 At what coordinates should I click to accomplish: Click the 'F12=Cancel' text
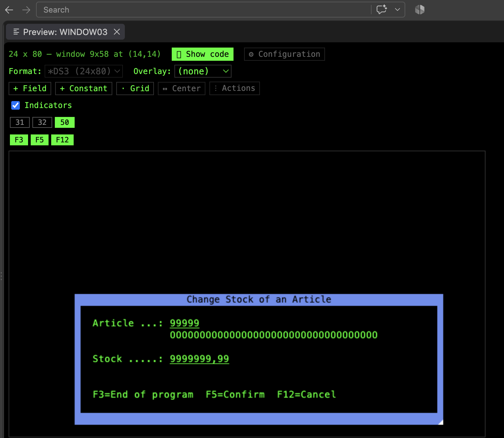[306, 394]
